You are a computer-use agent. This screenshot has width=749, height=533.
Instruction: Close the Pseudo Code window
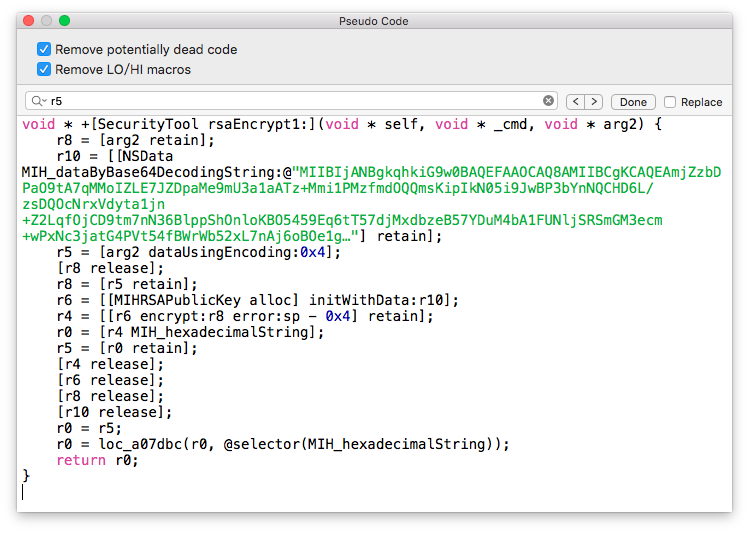pos(28,20)
